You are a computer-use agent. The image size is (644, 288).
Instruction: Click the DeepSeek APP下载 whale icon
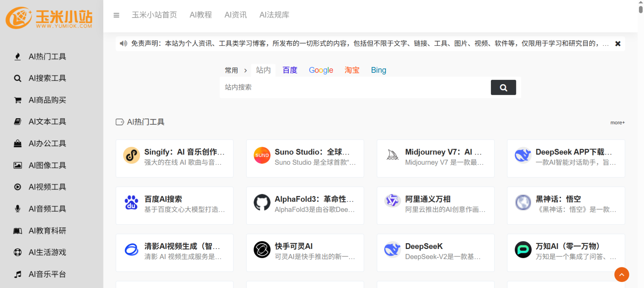[x=523, y=155]
